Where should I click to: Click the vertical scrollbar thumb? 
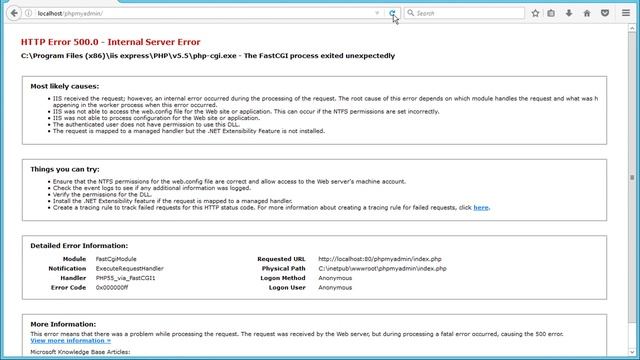(632, 178)
